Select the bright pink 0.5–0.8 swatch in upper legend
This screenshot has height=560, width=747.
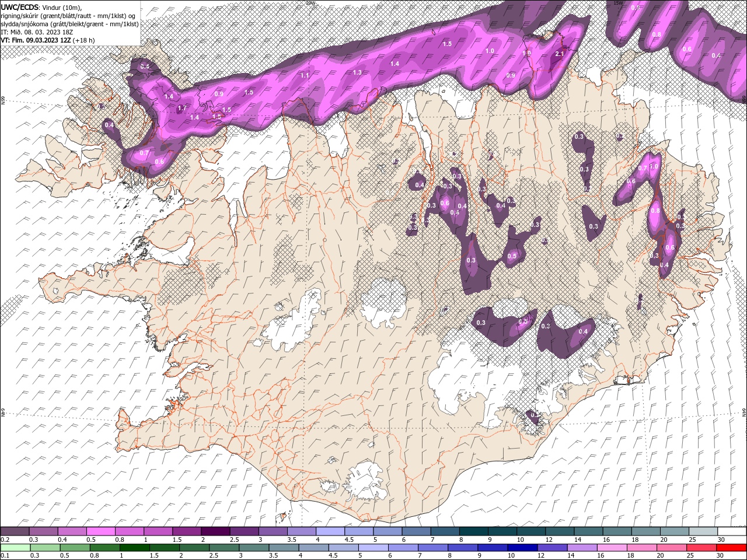pyautogui.click(x=100, y=531)
